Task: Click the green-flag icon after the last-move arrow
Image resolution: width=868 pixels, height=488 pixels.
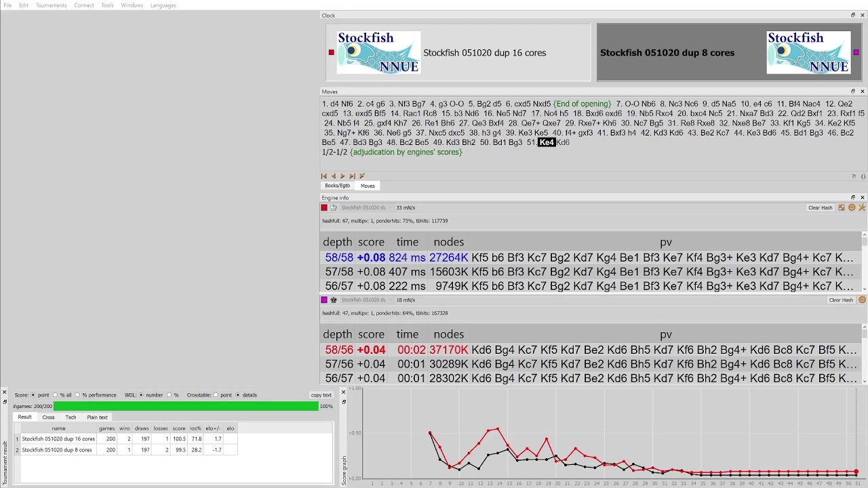Action: [361, 176]
